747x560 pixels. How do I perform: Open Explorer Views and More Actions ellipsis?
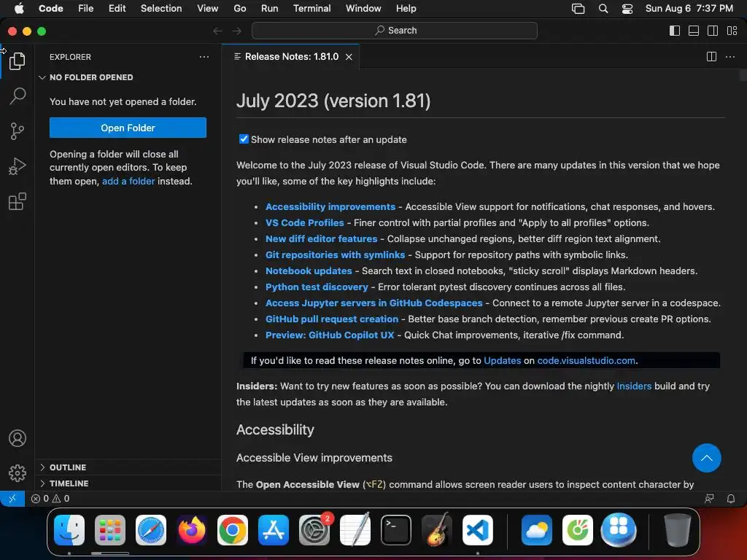point(204,57)
